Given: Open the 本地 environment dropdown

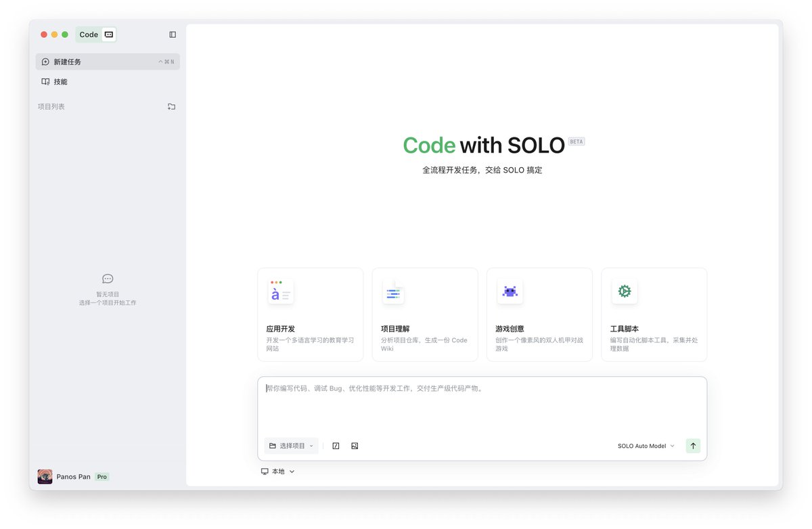Looking at the screenshot, I should tap(277, 471).
